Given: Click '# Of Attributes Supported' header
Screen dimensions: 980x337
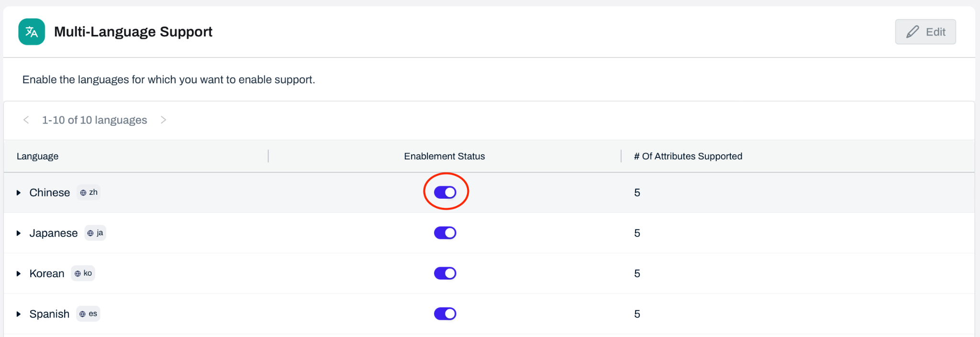Looking at the screenshot, I should pyautogui.click(x=688, y=157).
